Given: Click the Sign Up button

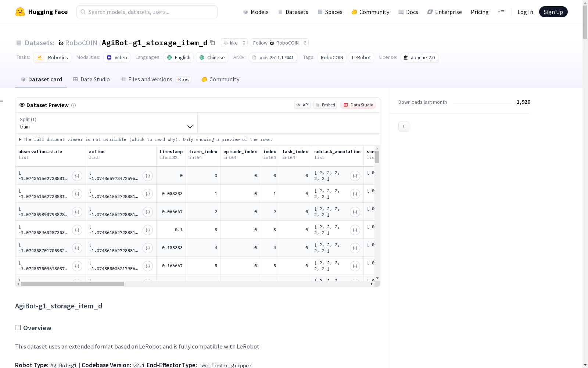Looking at the screenshot, I should (553, 12).
